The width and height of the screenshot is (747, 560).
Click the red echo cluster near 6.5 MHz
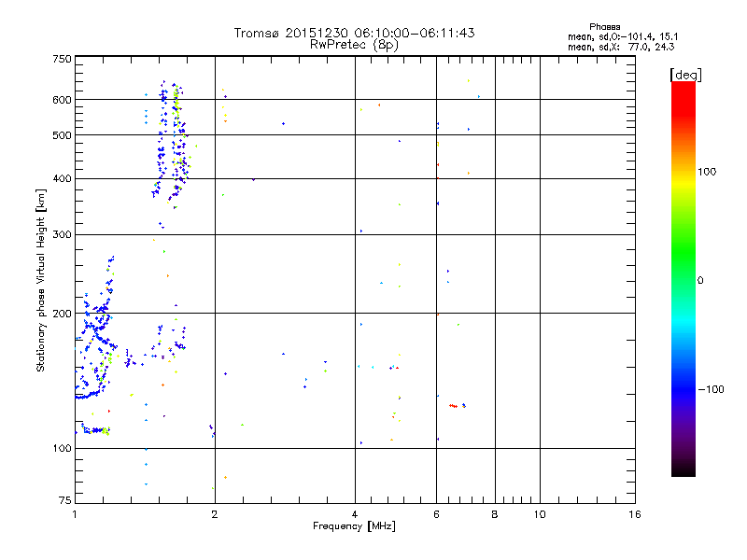[x=454, y=406]
